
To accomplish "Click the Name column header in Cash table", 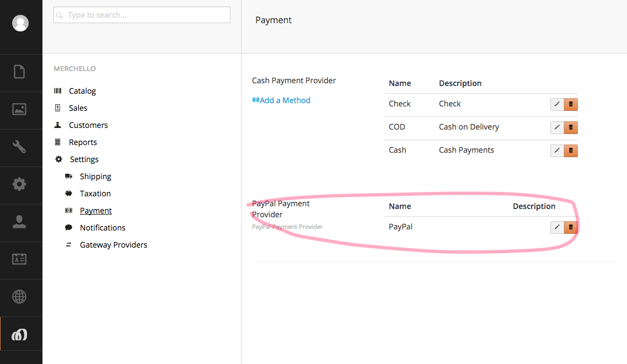I will [x=400, y=83].
